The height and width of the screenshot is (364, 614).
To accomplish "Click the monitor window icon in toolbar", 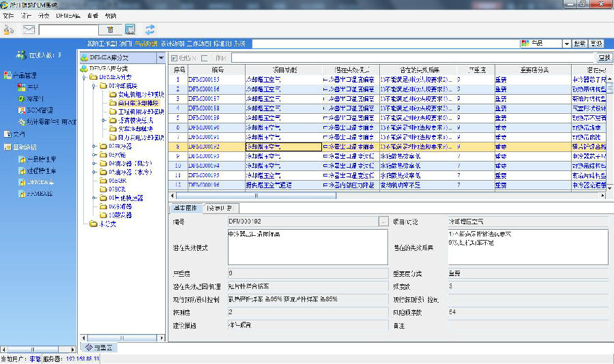I will 130,29.
